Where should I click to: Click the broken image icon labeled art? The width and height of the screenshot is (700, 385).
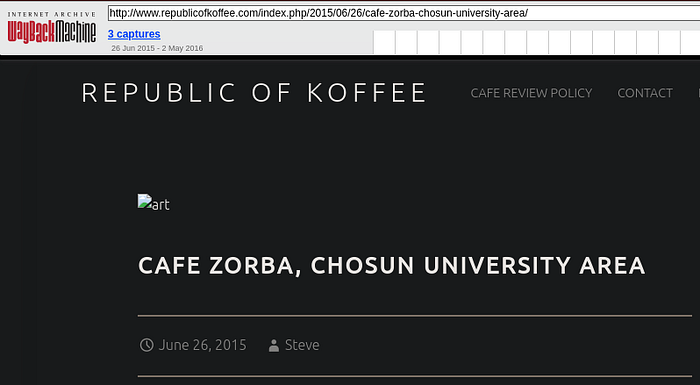144,201
